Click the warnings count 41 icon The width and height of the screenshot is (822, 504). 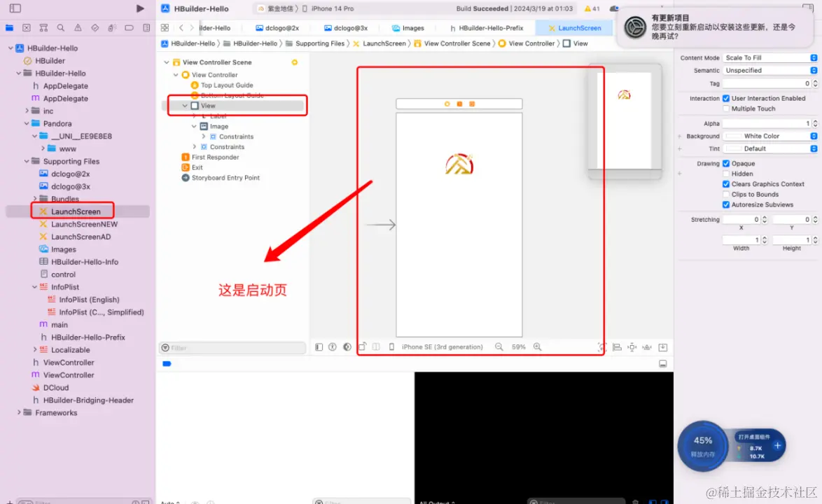coord(592,8)
